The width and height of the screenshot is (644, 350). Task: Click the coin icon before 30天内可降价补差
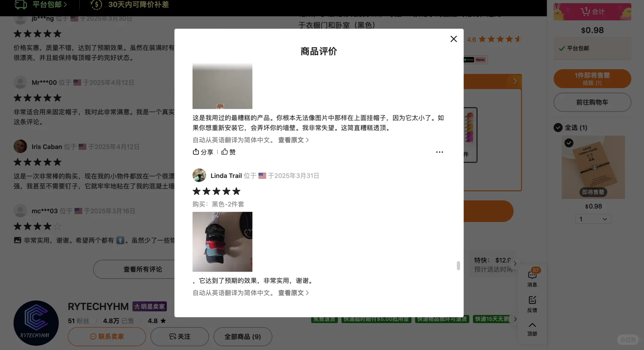[96, 5]
